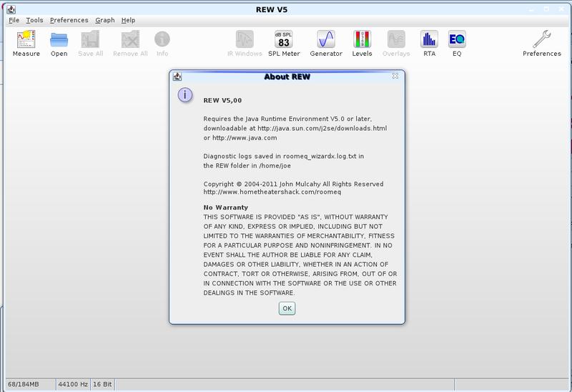Open the Tools menu

click(x=34, y=20)
